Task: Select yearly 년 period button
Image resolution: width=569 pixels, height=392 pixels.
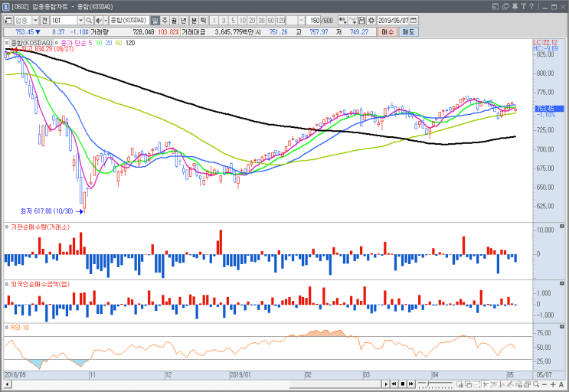Action: pyautogui.click(x=184, y=21)
